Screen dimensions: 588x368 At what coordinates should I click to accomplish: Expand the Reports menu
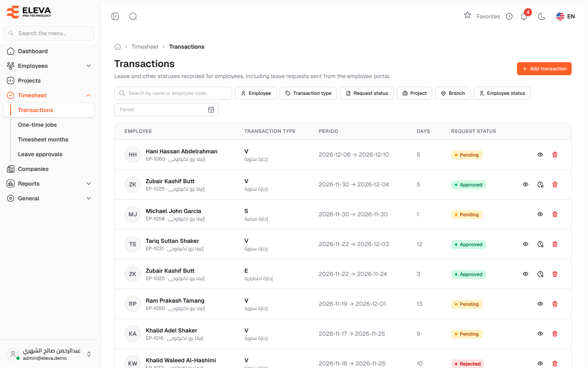[49, 184]
